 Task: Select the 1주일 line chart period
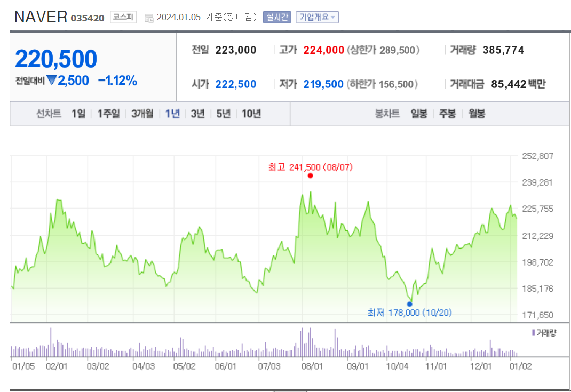tap(108, 114)
